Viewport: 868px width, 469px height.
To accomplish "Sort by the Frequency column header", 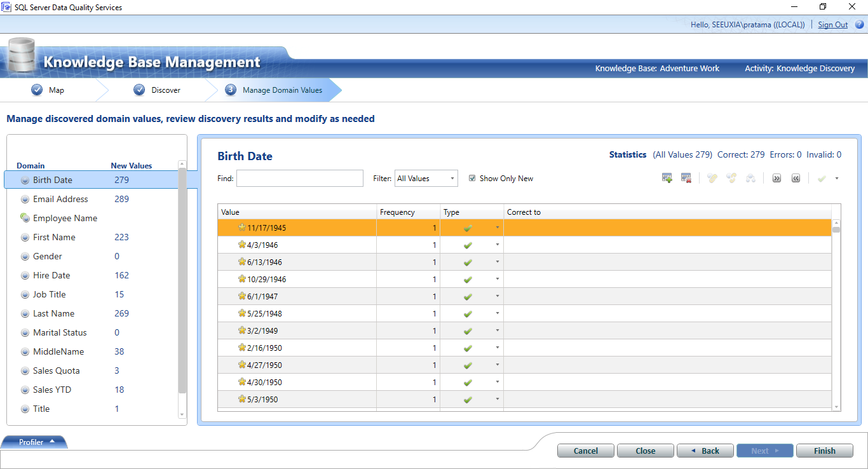I will (409, 212).
